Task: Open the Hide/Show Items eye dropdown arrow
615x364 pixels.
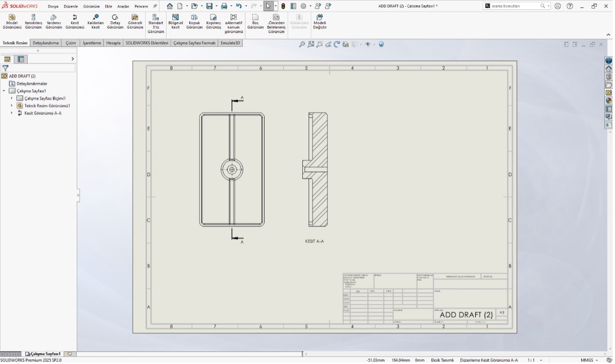Action: coord(374,44)
